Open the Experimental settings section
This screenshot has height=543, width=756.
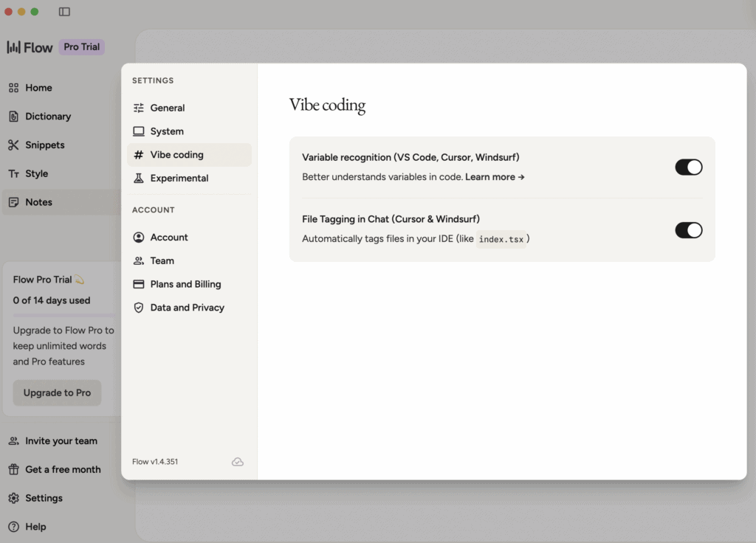[179, 179]
